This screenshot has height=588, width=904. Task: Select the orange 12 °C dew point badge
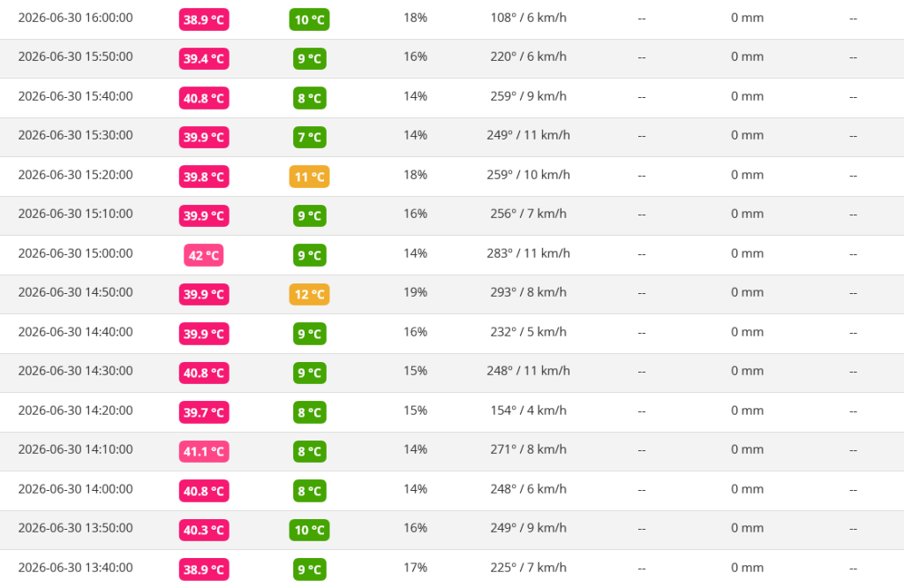310,295
